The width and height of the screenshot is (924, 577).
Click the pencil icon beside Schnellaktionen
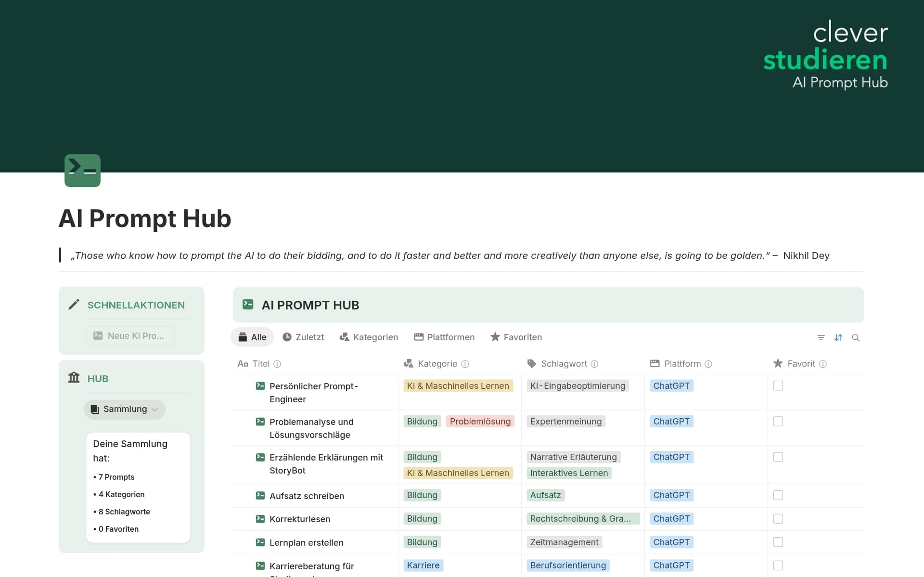(74, 305)
